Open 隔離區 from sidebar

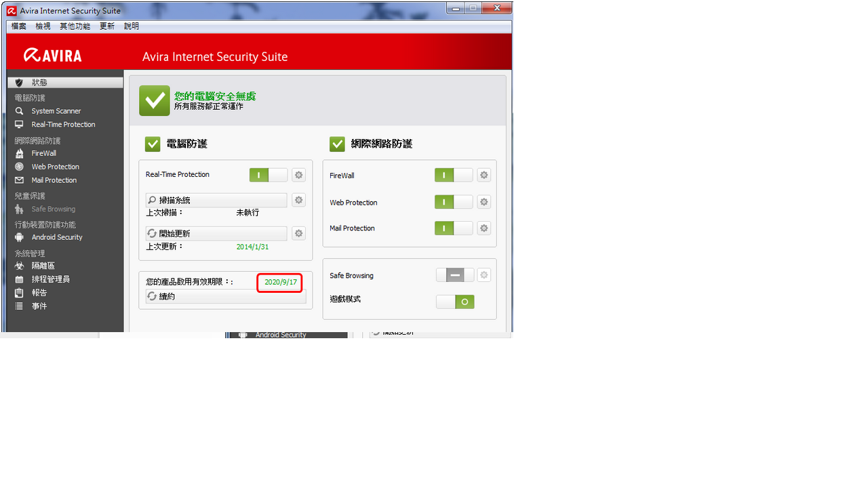click(43, 266)
